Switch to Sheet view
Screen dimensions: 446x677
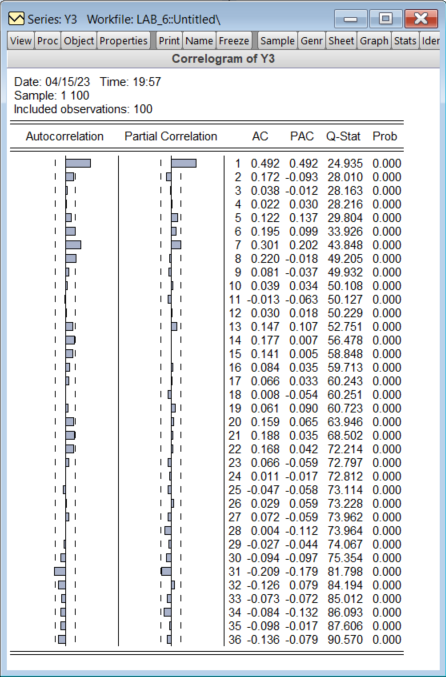(341, 41)
